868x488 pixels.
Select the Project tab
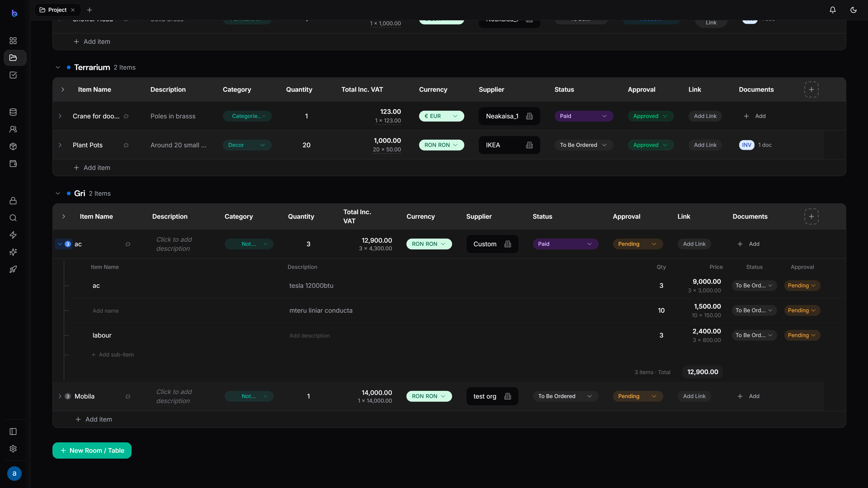tap(57, 10)
